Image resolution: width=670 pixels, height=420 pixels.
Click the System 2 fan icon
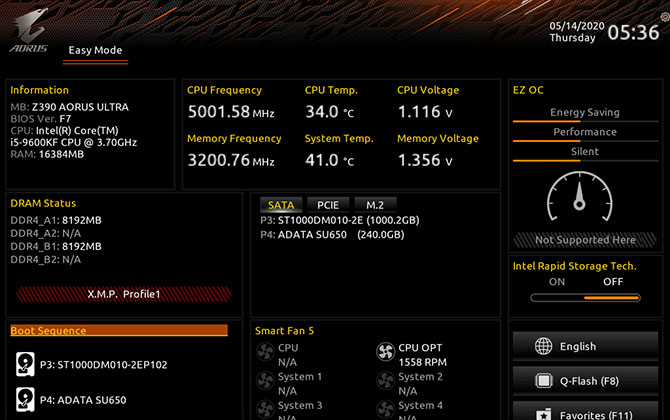385,381
